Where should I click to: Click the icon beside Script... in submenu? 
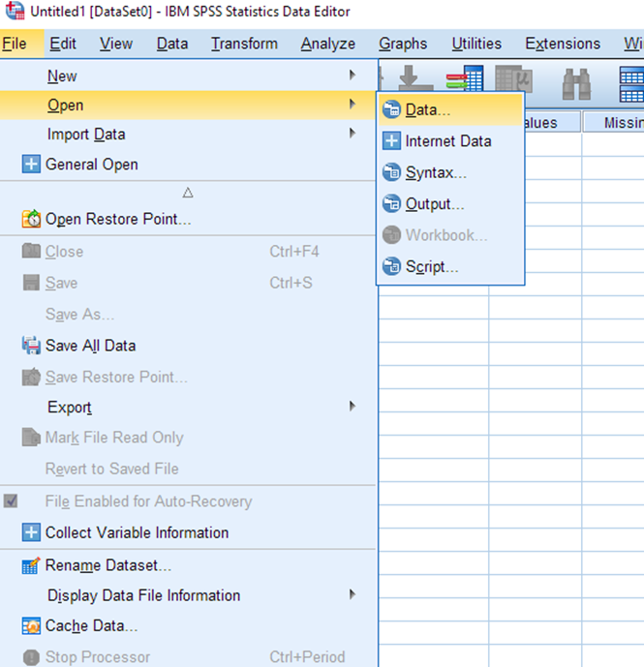(x=391, y=266)
